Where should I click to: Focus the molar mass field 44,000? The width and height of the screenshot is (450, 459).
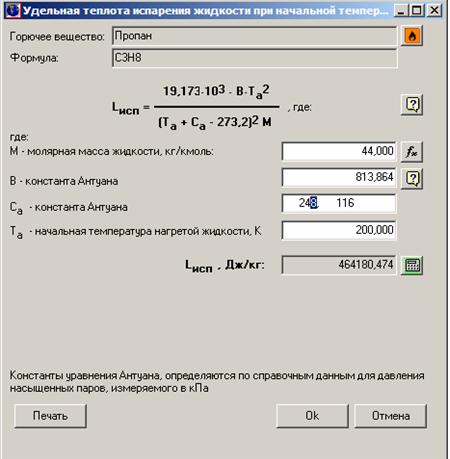(339, 151)
